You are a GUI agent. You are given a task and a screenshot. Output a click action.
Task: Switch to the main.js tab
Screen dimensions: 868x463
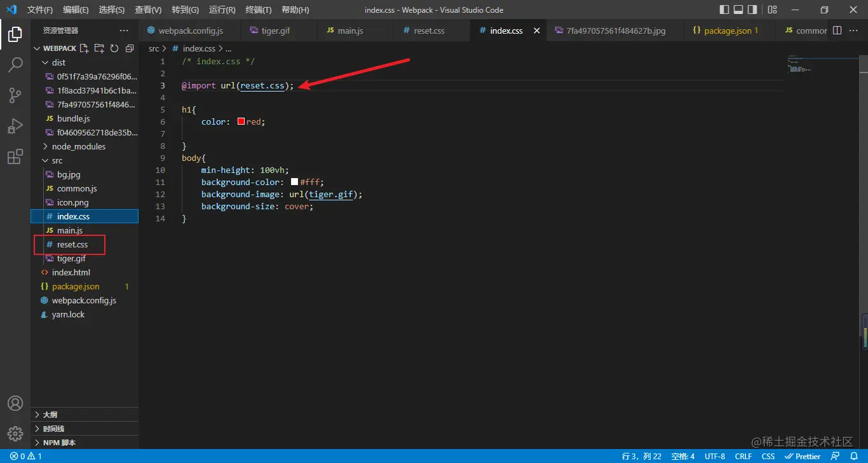tap(355, 31)
